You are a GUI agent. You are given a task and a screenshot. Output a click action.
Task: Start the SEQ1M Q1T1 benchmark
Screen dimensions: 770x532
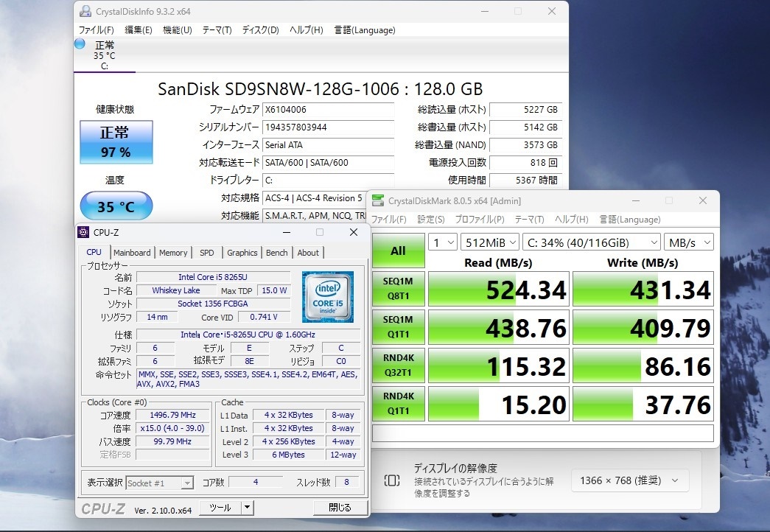click(398, 327)
